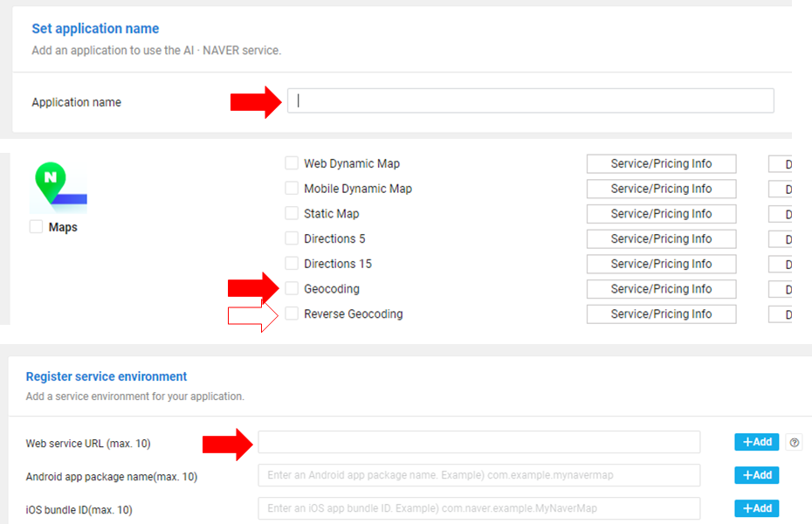Click the 'Register service environment' heading
This screenshot has width=812, height=524.
click(x=107, y=376)
